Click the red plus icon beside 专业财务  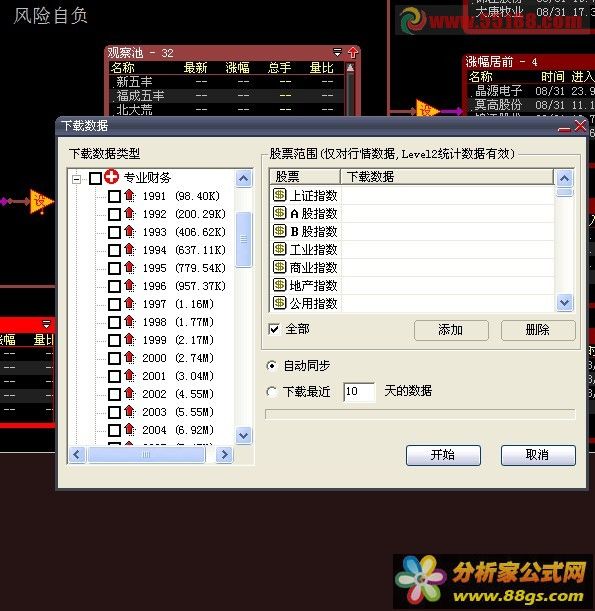click(x=111, y=177)
